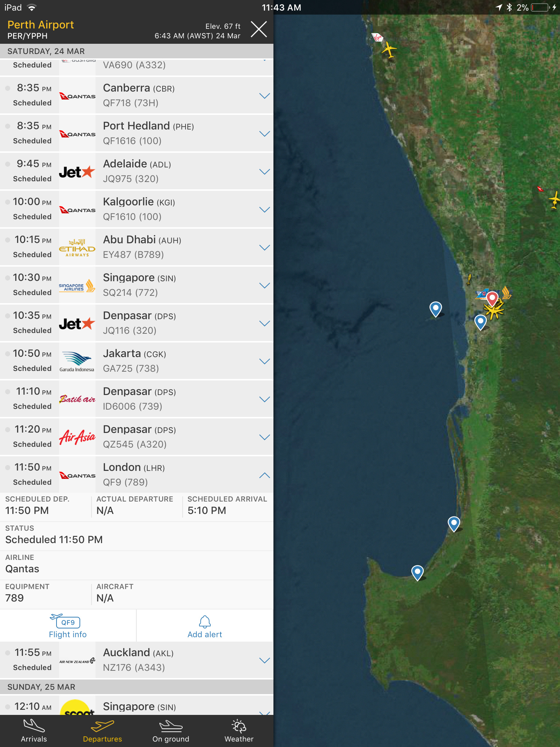Select the Abu Dhabi (AUH) destination text

click(142, 240)
